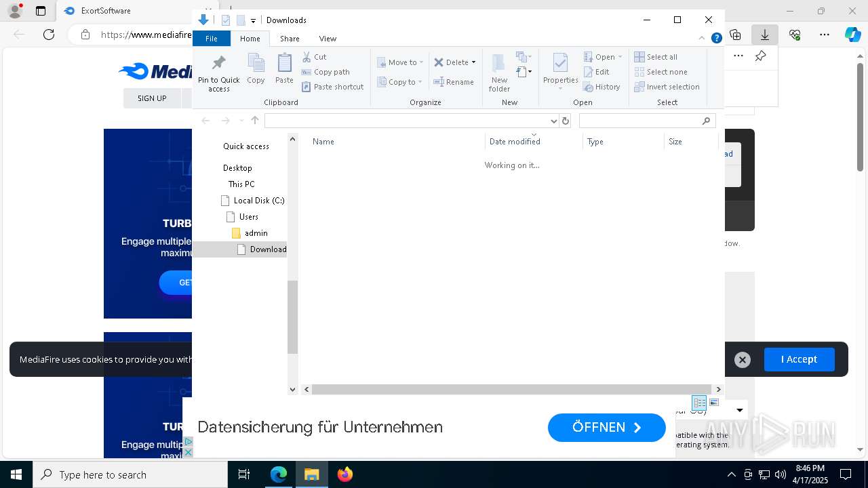The image size is (868, 488).
Task: Click the search magnifier in Explorer
Action: pyautogui.click(x=706, y=121)
